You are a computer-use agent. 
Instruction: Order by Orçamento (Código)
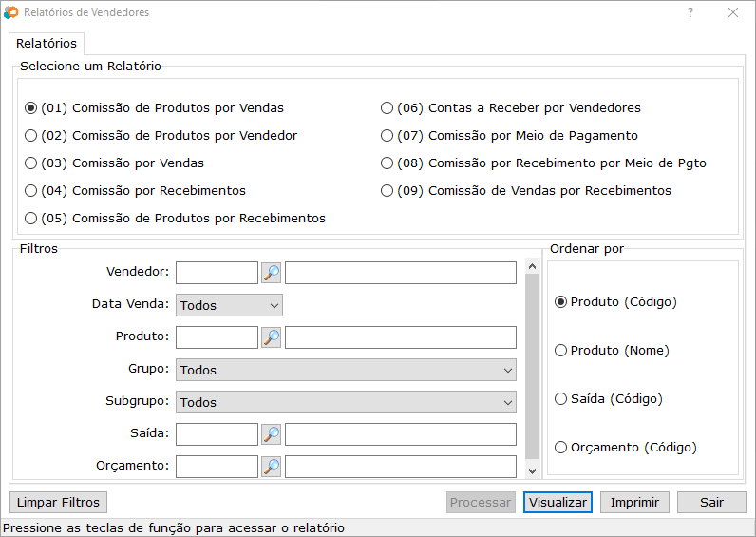coord(626,448)
